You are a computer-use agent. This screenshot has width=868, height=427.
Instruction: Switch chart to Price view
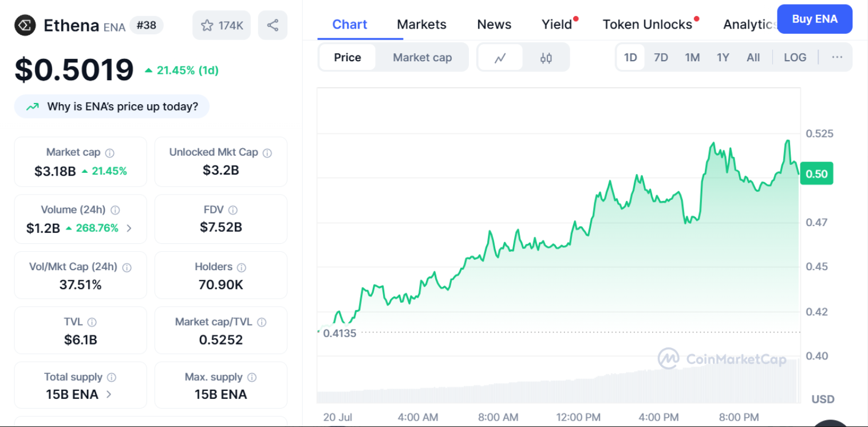tap(348, 57)
